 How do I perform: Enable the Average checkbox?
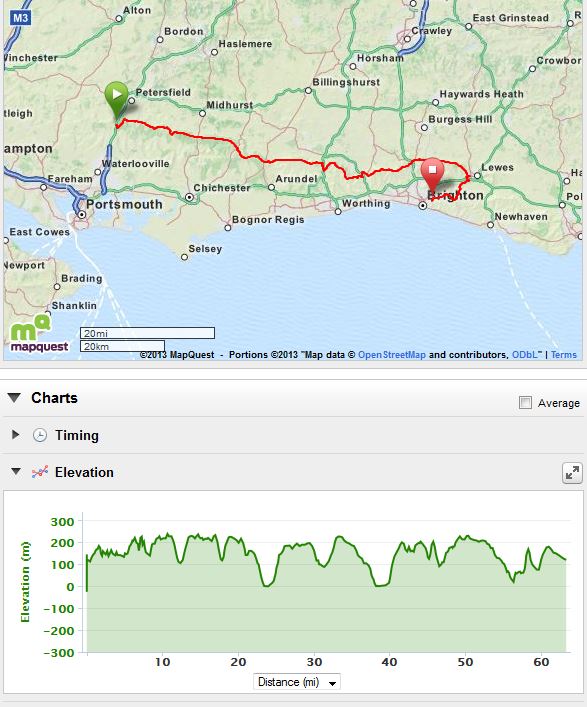(x=525, y=402)
